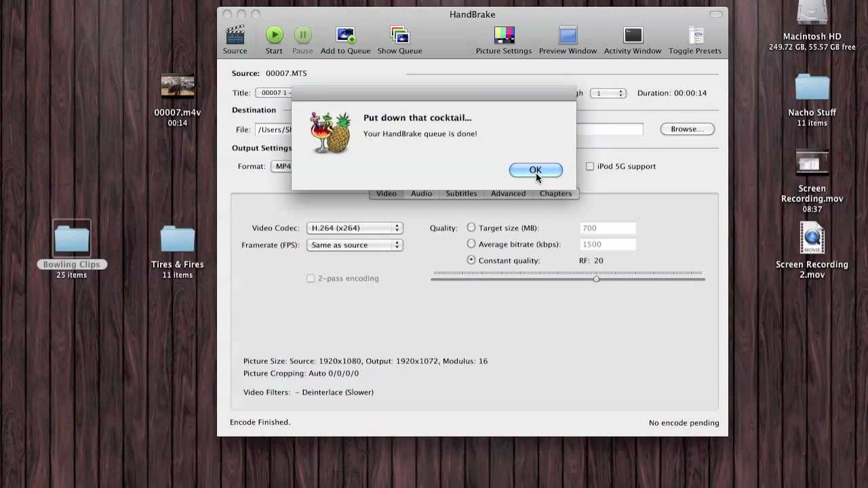Open the Preview Window icon
This screenshot has height=488, width=868.
coord(568,35)
